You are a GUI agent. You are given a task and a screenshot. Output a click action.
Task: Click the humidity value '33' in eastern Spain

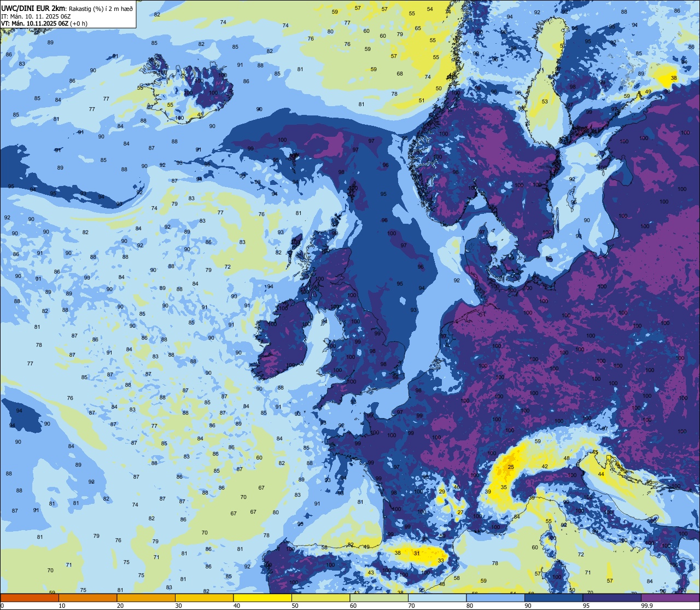tap(441, 560)
